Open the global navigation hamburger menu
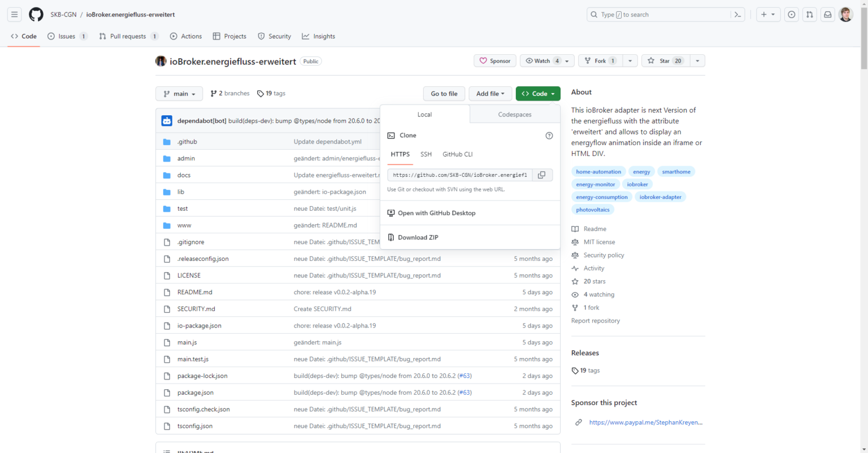The width and height of the screenshot is (868, 453). pos(14,14)
